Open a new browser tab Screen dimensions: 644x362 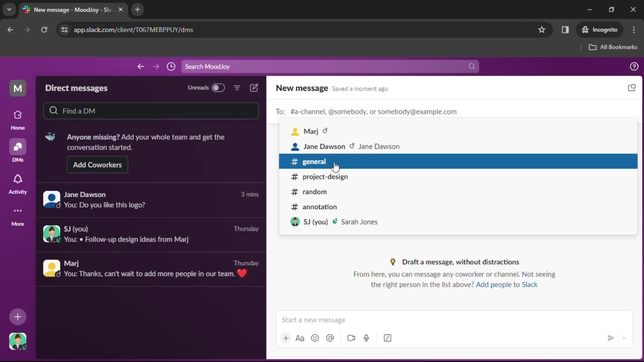point(138,10)
